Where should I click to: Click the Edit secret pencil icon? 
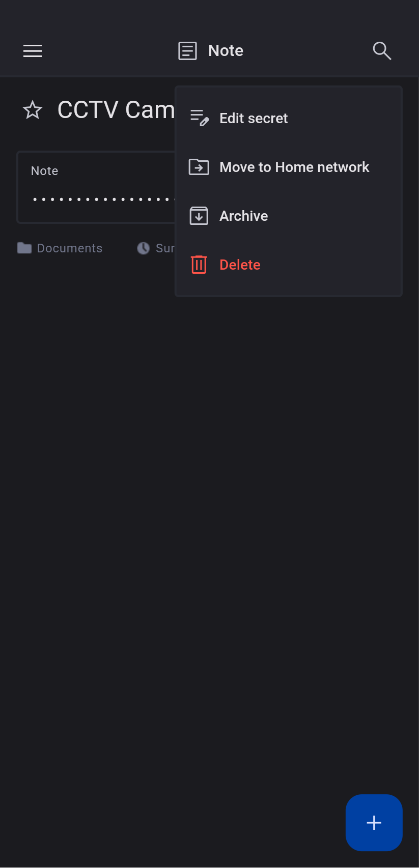pos(199,118)
